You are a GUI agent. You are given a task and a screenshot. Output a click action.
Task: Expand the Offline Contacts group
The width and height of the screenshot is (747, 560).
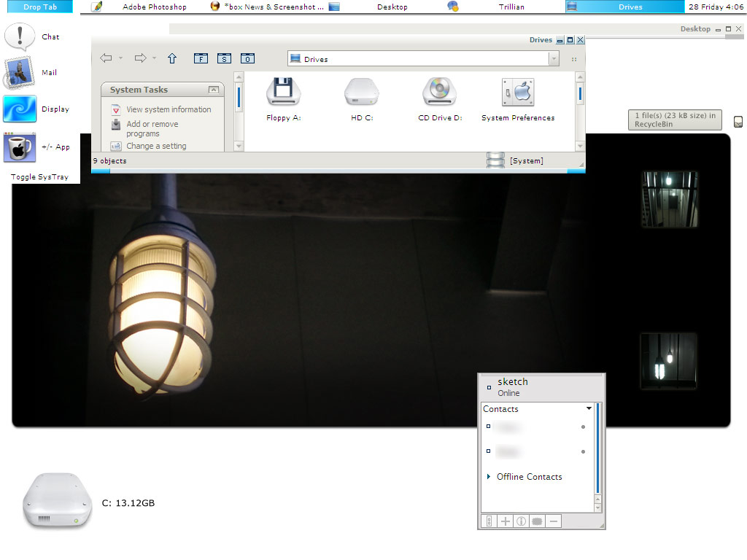tap(488, 476)
